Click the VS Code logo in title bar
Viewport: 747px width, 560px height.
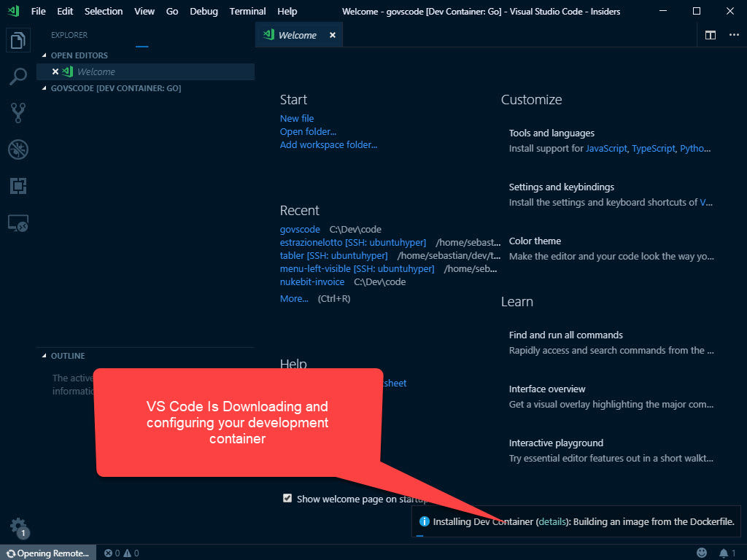pyautogui.click(x=13, y=11)
